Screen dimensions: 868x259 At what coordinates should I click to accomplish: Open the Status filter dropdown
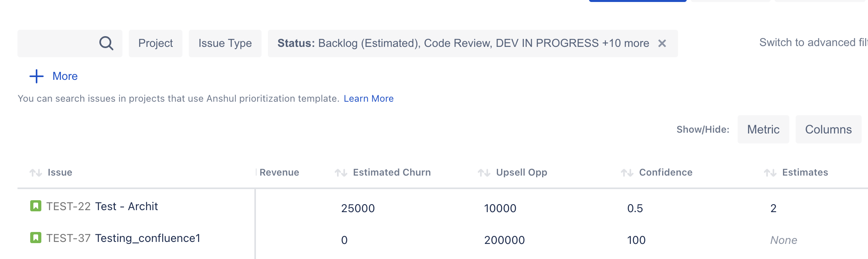tap(437, 43)
